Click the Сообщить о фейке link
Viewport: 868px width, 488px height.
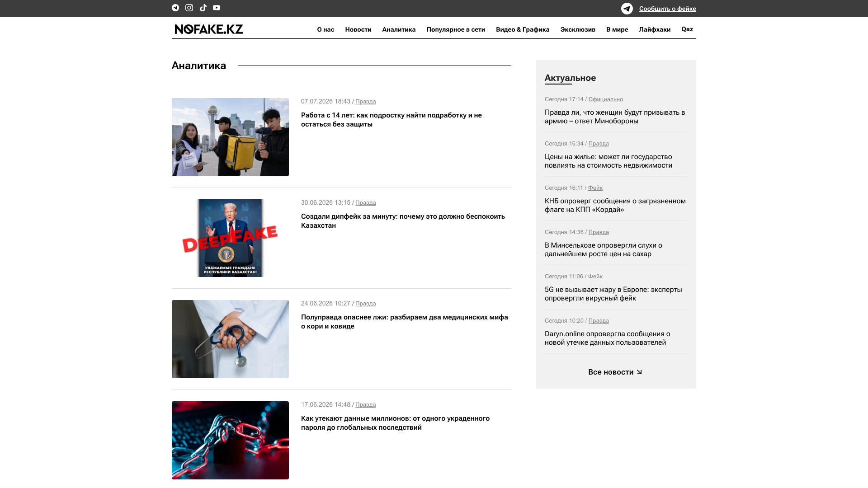pyautogui.click(x=667, y=9)
